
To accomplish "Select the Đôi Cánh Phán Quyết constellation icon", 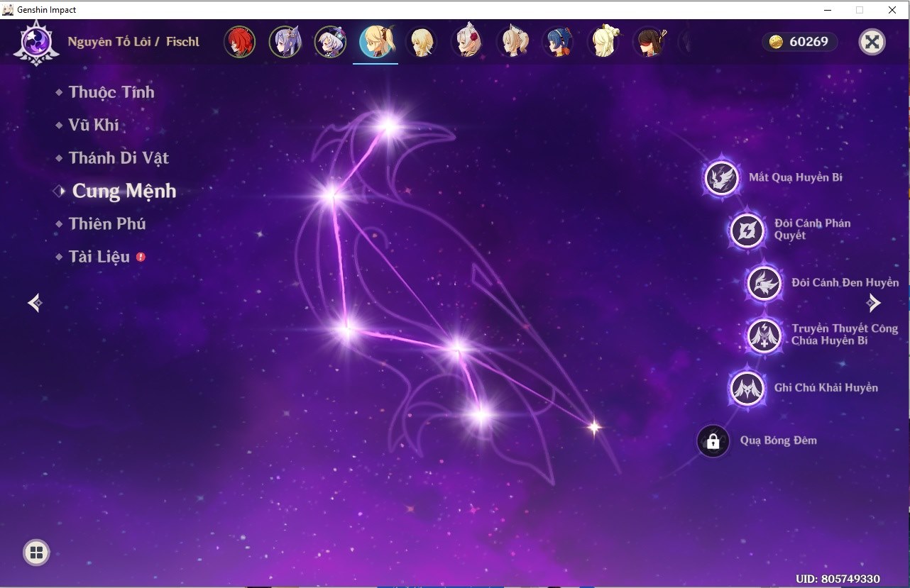I will [747, 230].
